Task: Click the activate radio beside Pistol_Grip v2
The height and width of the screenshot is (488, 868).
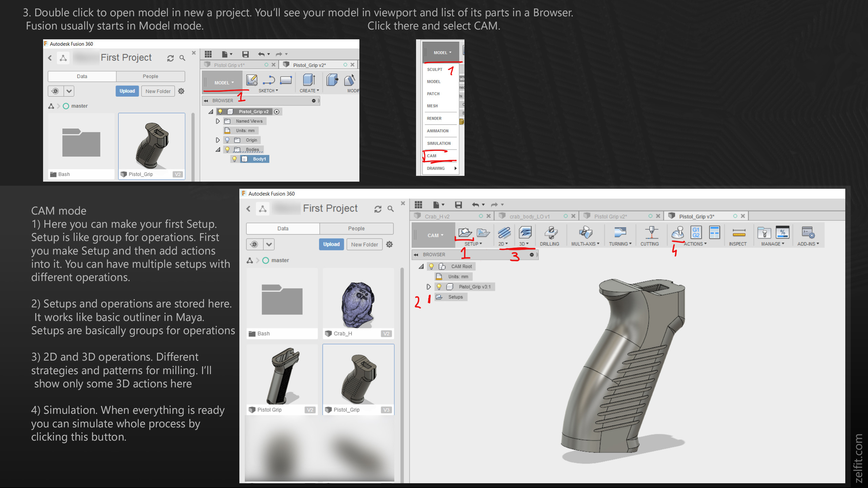Action: (277, 112)
